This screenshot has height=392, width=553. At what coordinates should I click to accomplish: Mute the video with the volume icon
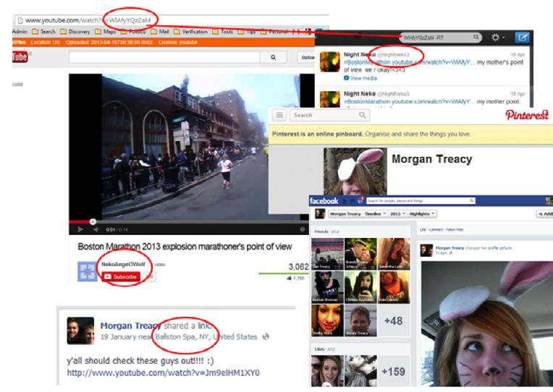(x=96, y=230)
